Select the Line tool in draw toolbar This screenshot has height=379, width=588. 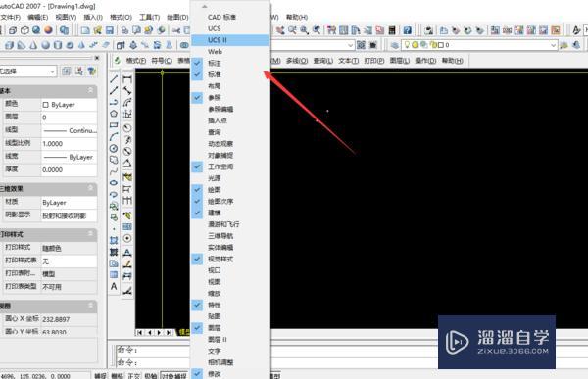click(114, 78)
